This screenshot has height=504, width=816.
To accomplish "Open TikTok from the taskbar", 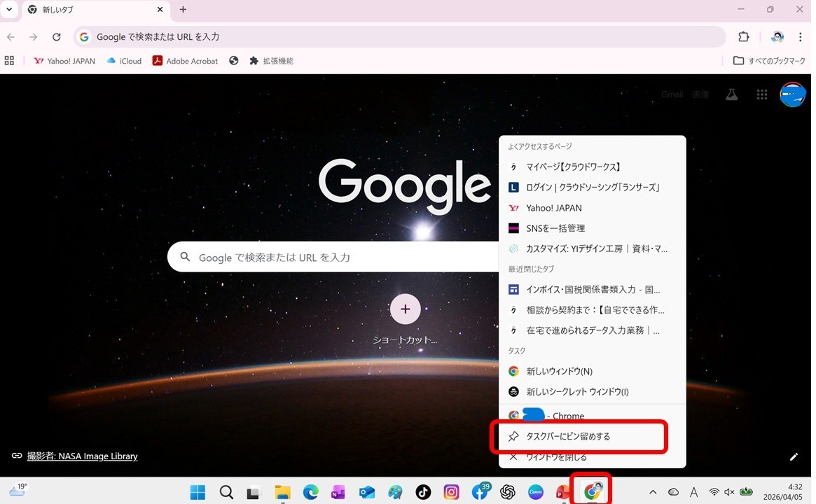I will click(423, 492).
